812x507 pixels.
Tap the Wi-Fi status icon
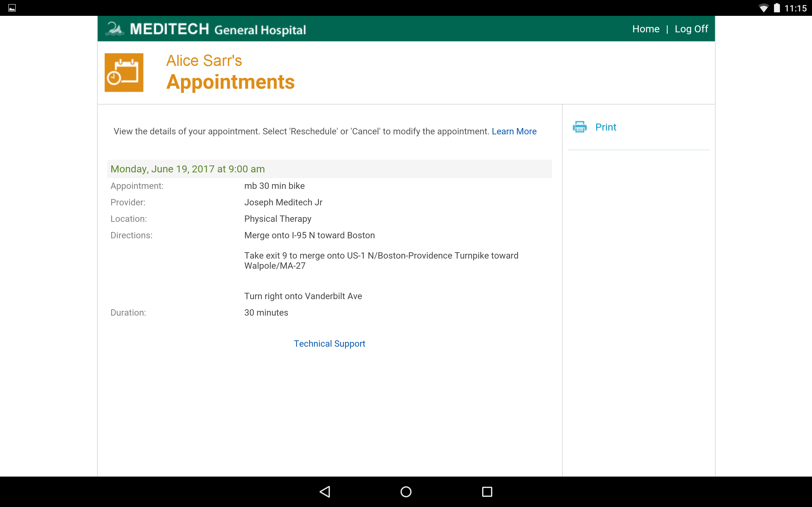(x=763, y=8)
